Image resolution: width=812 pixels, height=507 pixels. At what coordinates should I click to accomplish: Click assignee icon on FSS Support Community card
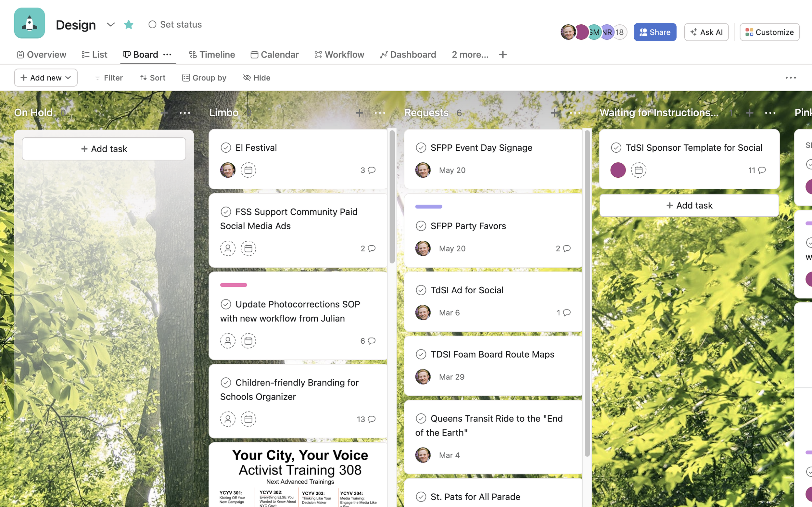coord(228,248)
